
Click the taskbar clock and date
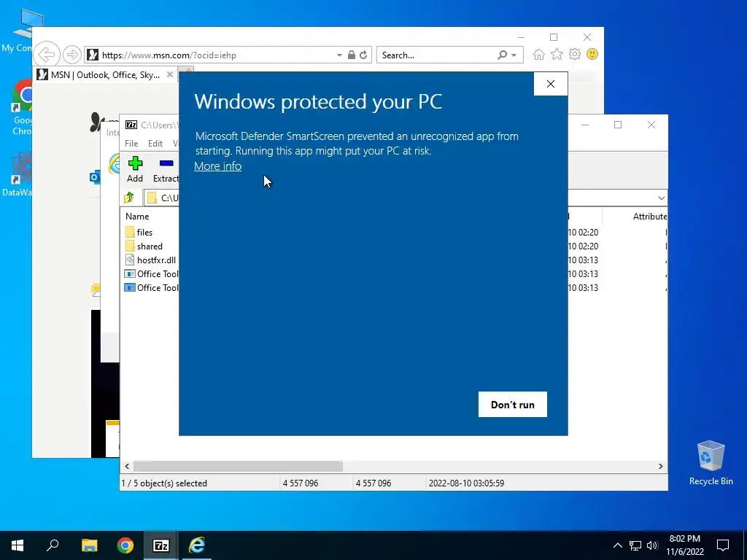coord(685,545)
